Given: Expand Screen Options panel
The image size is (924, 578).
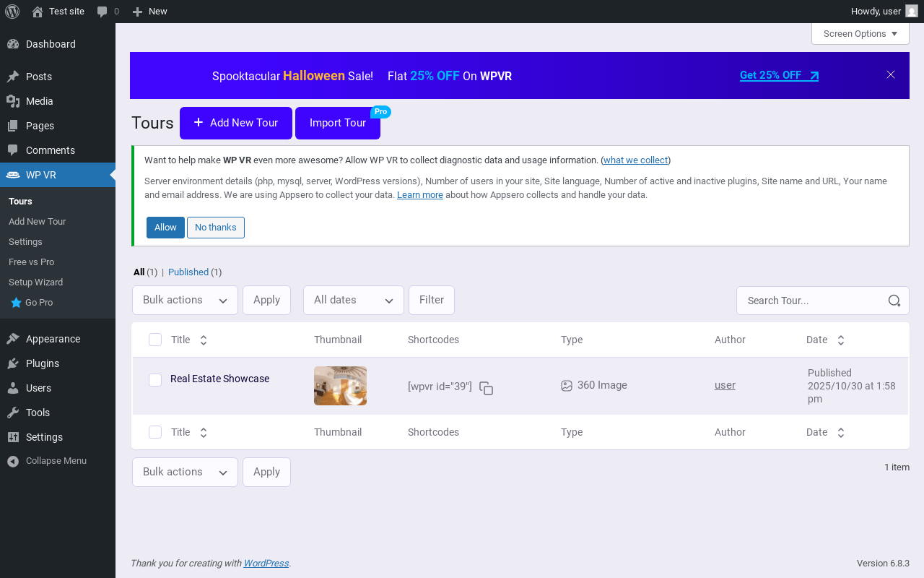Looking at the screenshot, I should [x=860, y=34].
